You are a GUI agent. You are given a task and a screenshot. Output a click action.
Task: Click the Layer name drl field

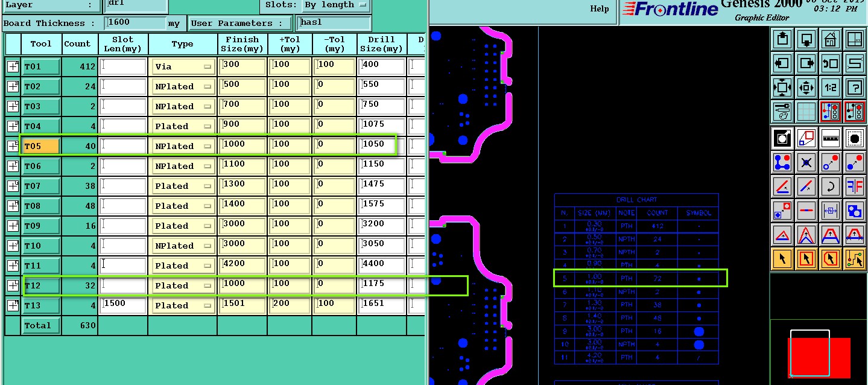click(x=136, y=5)
